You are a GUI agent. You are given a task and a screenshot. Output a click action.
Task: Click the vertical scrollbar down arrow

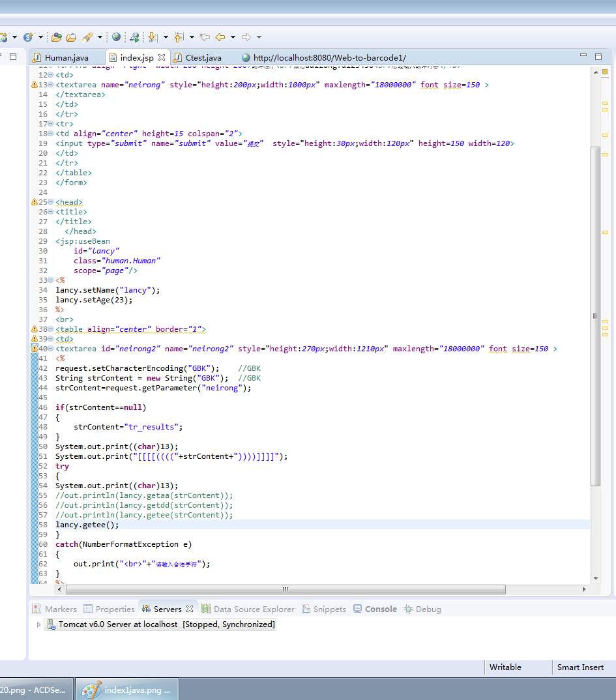click(596, 579)
